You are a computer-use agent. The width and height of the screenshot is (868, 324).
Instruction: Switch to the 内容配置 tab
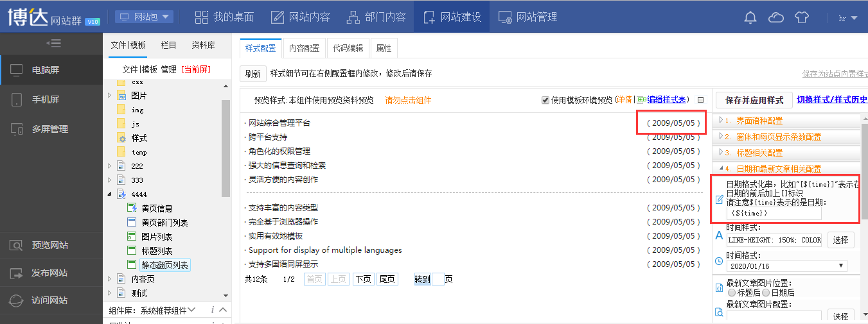pyautogui.click(x=305, y=48)
